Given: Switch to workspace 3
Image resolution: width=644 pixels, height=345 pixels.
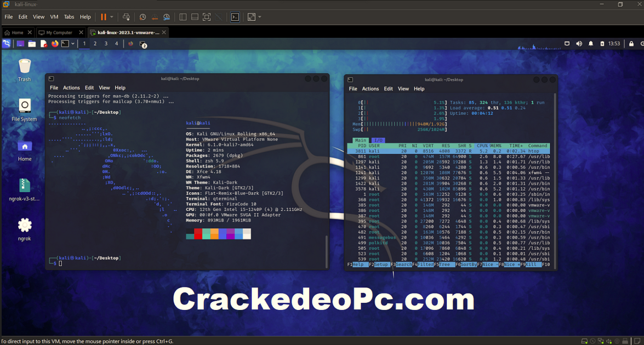Looking at the screenshot, I should click(106, 43).
